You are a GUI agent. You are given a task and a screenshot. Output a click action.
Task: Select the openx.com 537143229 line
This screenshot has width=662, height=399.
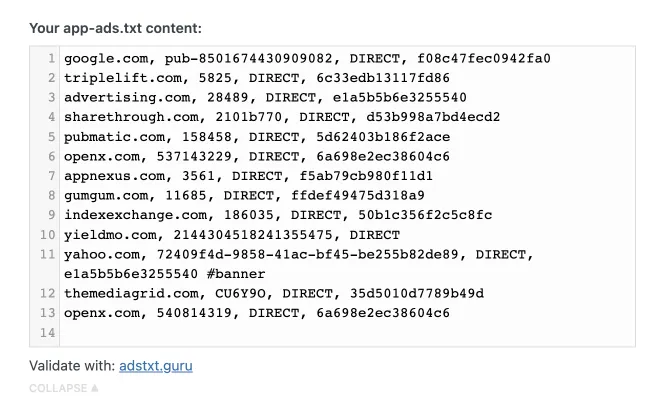[x=257, y=156]
